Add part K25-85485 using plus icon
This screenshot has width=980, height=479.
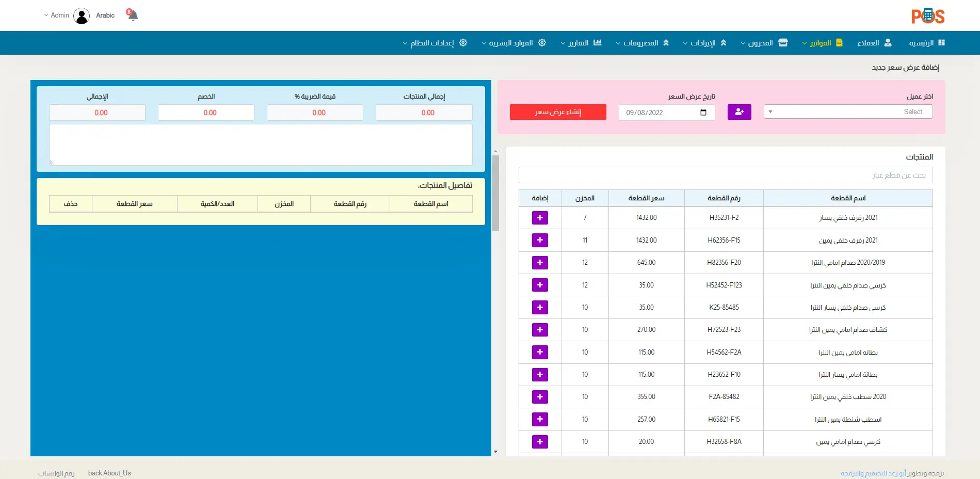540,308
